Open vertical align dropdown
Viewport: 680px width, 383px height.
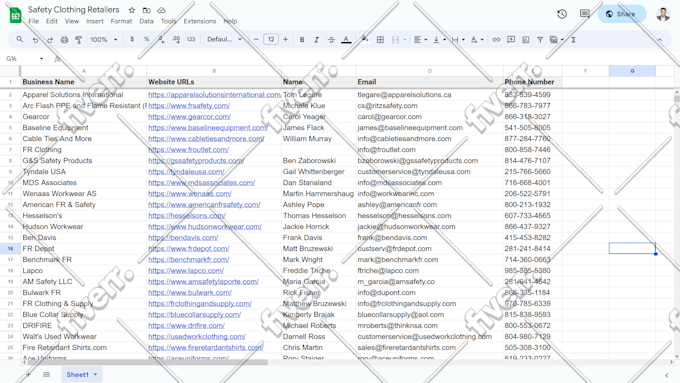[x=439, y=40]
